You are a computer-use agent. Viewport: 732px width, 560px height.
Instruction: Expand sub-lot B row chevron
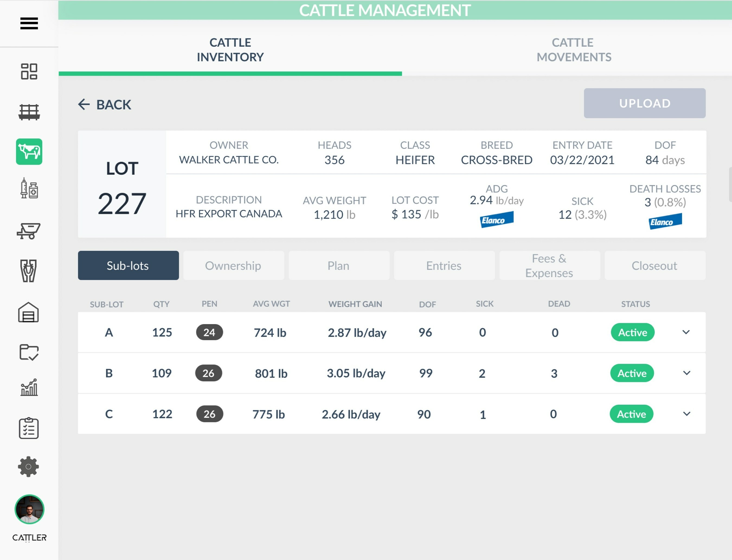686,373
